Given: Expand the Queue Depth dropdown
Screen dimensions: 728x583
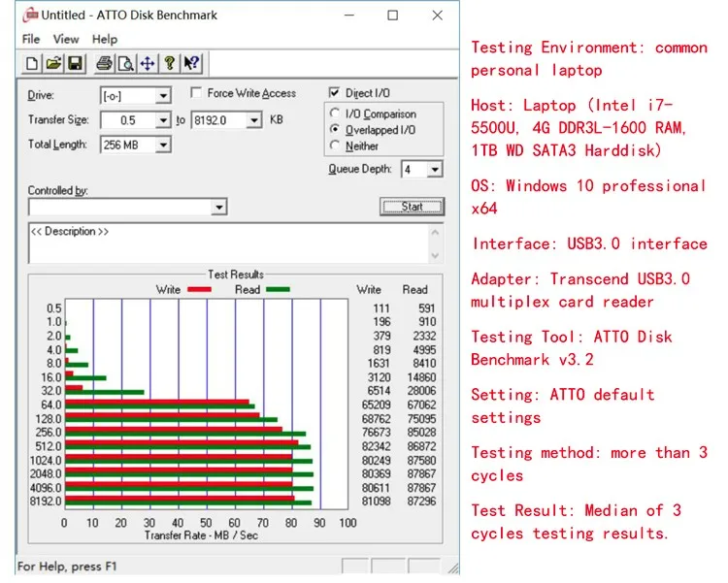Looking at the screenshot, I should (435, 170).
